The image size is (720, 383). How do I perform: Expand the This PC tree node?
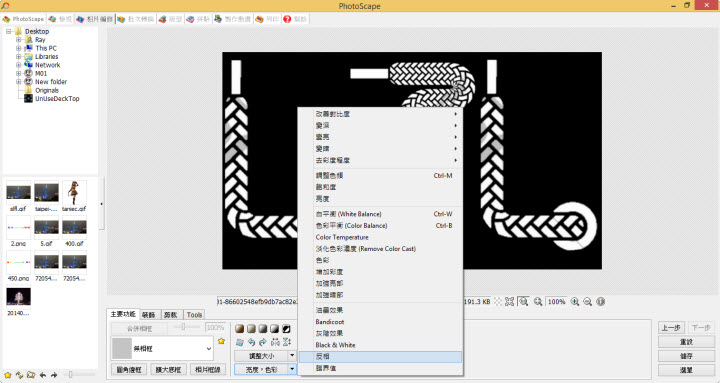click(x=19, y=48)
